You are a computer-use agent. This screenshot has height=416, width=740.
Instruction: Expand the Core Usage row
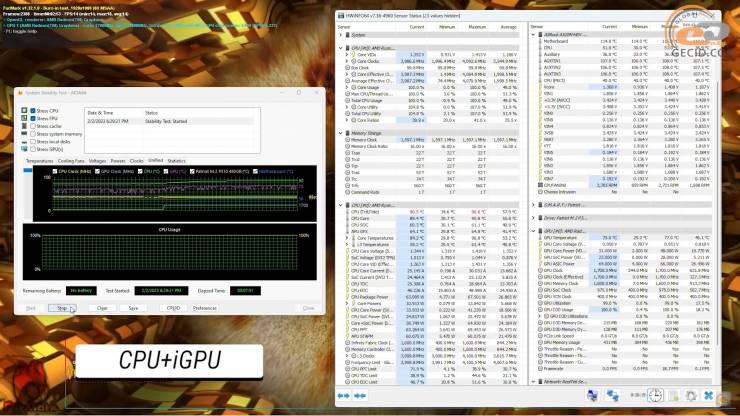347,87
